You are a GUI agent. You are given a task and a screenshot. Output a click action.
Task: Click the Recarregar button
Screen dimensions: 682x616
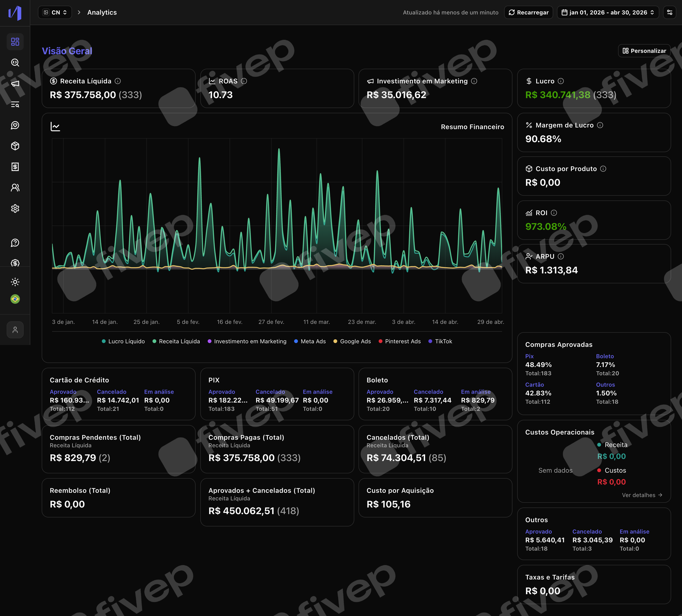click(528, 13)
